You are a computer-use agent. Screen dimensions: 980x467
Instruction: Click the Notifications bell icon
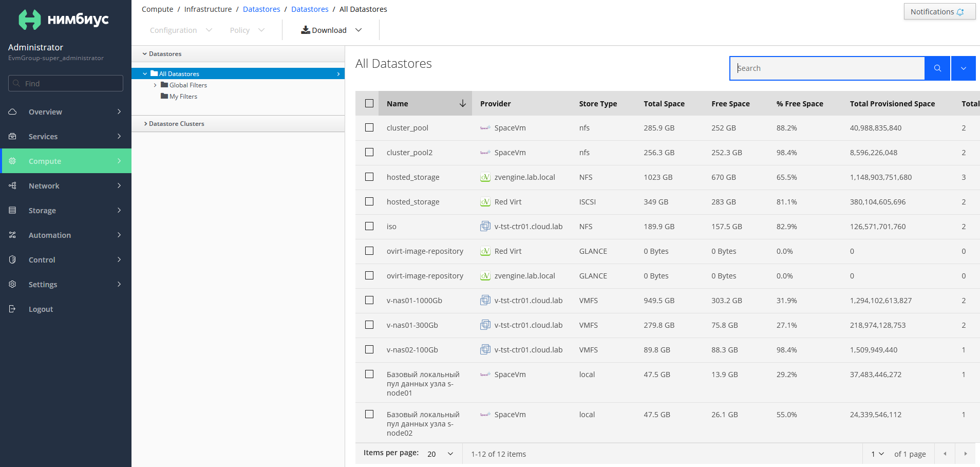pos(960,12)
